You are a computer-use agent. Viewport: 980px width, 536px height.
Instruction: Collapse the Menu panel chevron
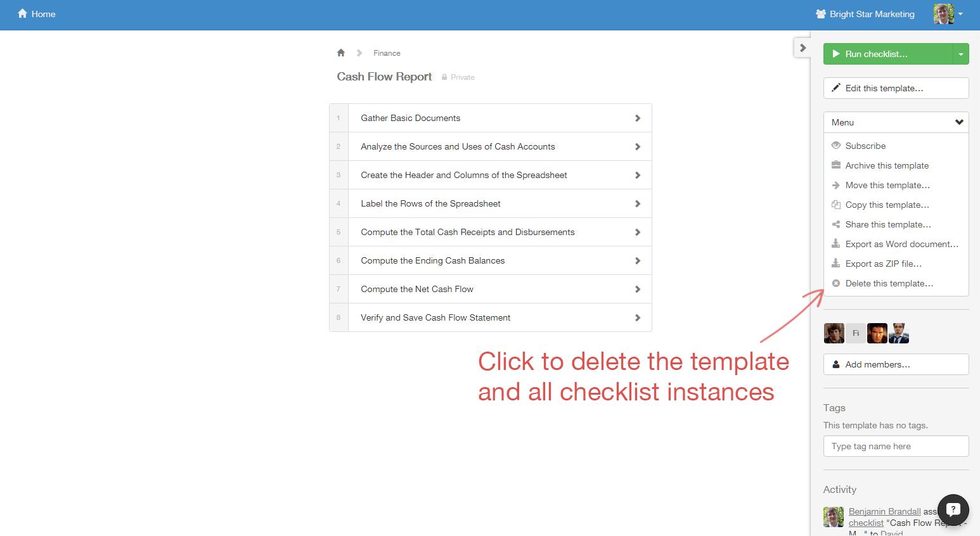(x=959, y=122)
